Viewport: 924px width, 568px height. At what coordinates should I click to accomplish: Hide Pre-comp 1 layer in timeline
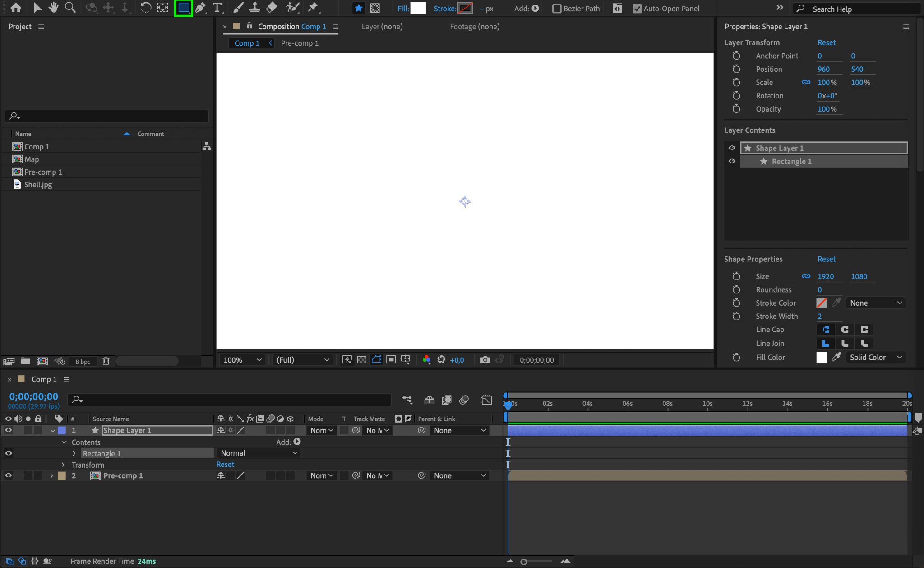8,475
